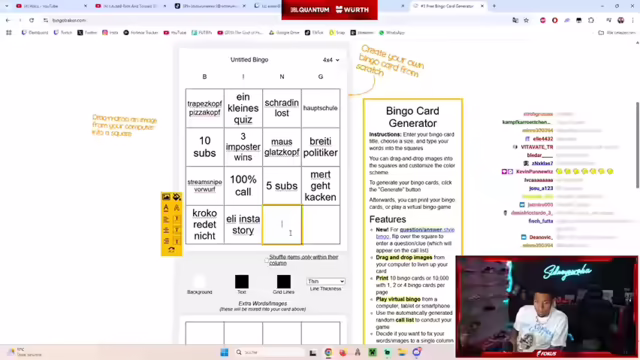Open the Grid Lines color swatch
The height and width of the screenshot is (360, 640).
(x=284, y=282)
